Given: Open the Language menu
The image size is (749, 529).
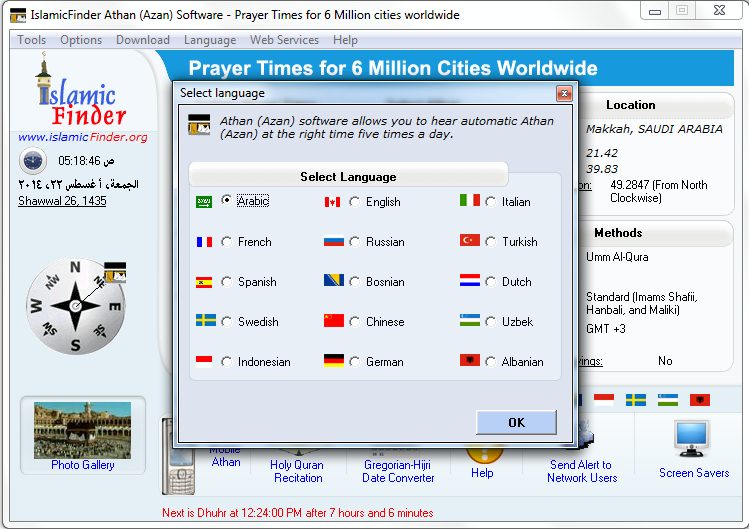Looking at the screenshot, I should 210,40.
